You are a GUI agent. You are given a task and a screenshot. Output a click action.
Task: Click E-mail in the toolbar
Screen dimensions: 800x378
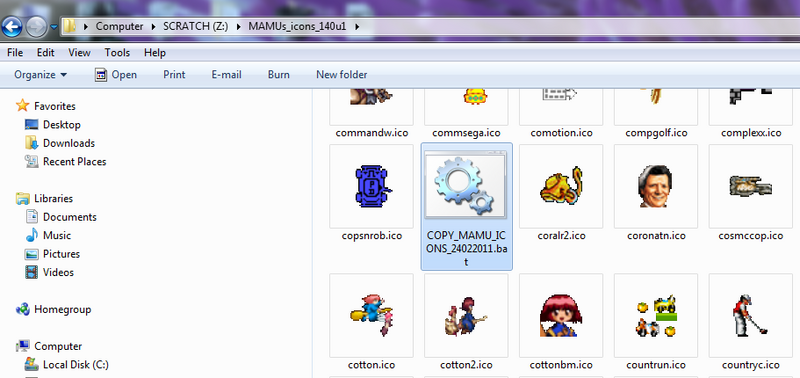click(x=227, y=74)
